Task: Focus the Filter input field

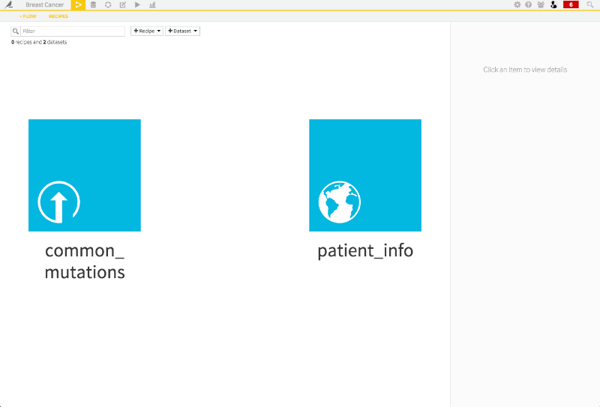Action: coord(72,31)
